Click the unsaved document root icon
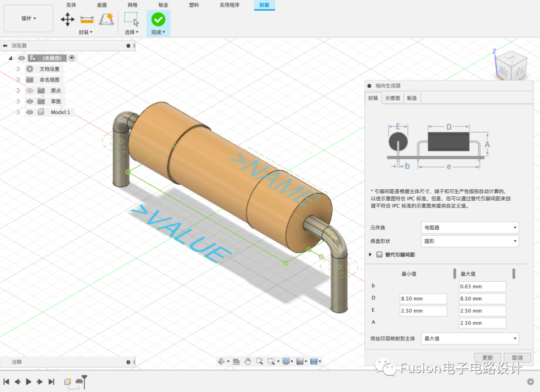The height and width of the screenshot is (392, 540). [33, 58]
